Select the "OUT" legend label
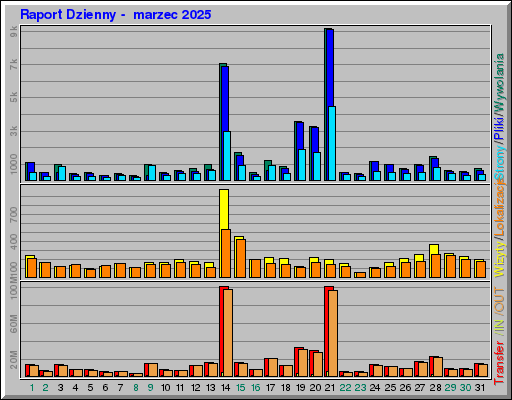 [500, 300]
